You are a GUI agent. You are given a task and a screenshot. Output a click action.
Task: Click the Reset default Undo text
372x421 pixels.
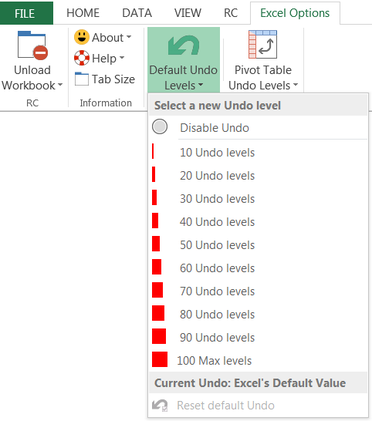[x=226, y=405]
